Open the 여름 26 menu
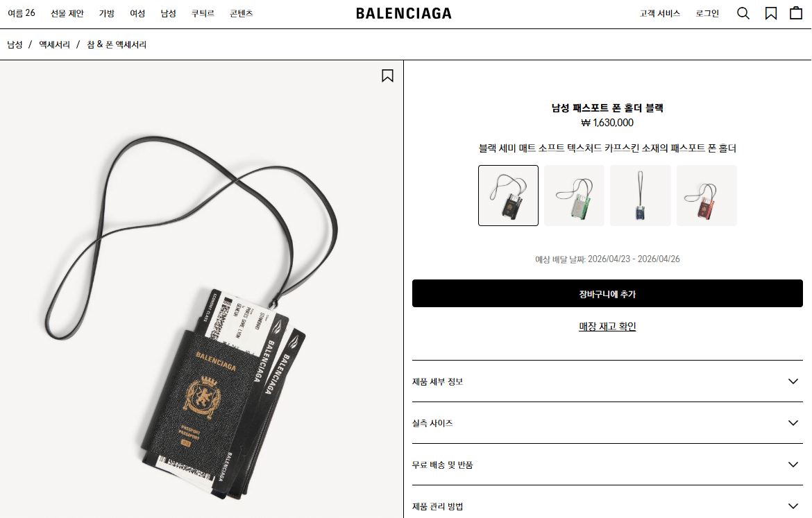812x518 pixels. coord(22,13)
